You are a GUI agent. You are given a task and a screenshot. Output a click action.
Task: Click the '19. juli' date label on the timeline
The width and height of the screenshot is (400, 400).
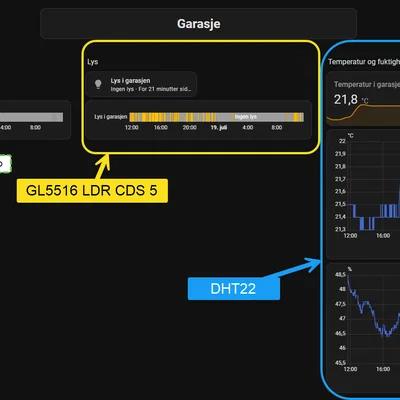(219, 128)
